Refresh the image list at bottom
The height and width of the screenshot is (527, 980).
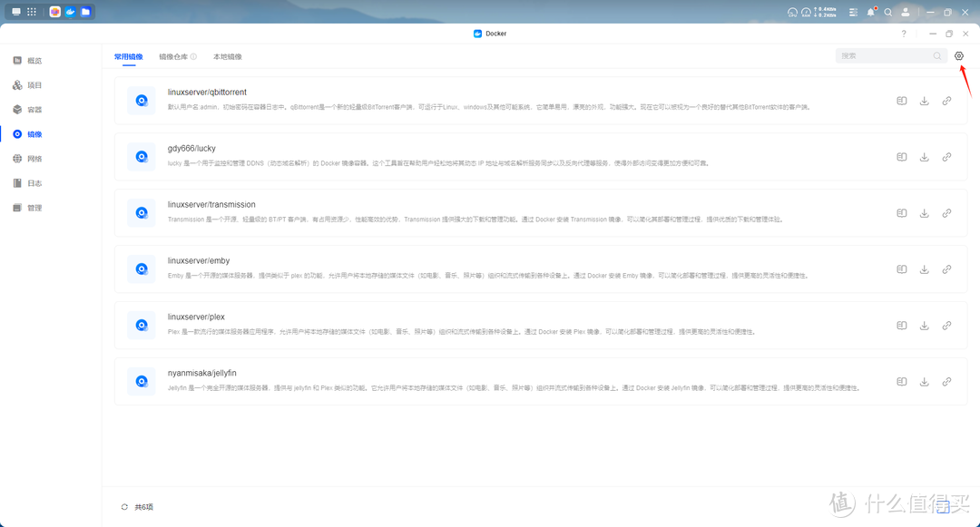[124, 507]
